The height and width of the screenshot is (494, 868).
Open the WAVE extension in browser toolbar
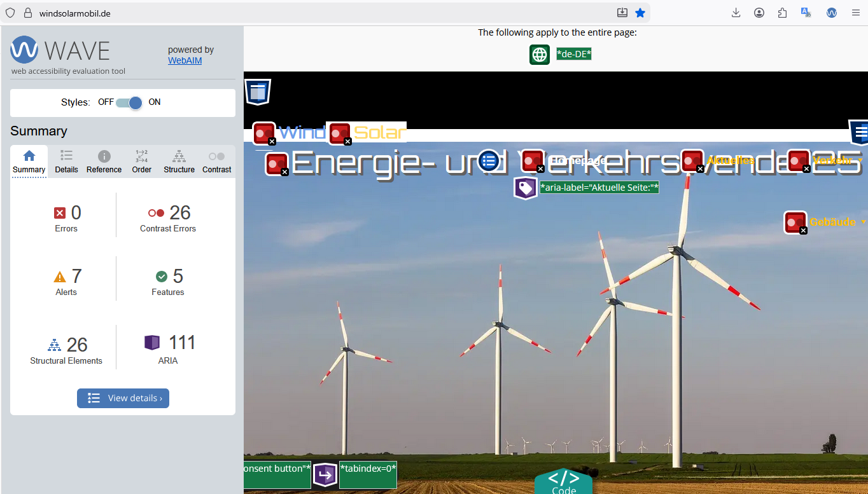pyautogui.click(x=831, y=13)
